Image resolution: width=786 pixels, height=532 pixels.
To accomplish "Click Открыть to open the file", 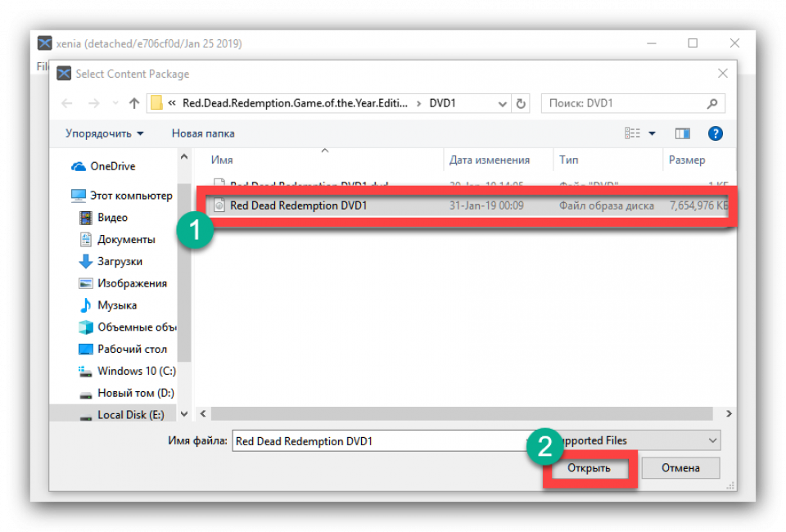I will click(589, 468).
